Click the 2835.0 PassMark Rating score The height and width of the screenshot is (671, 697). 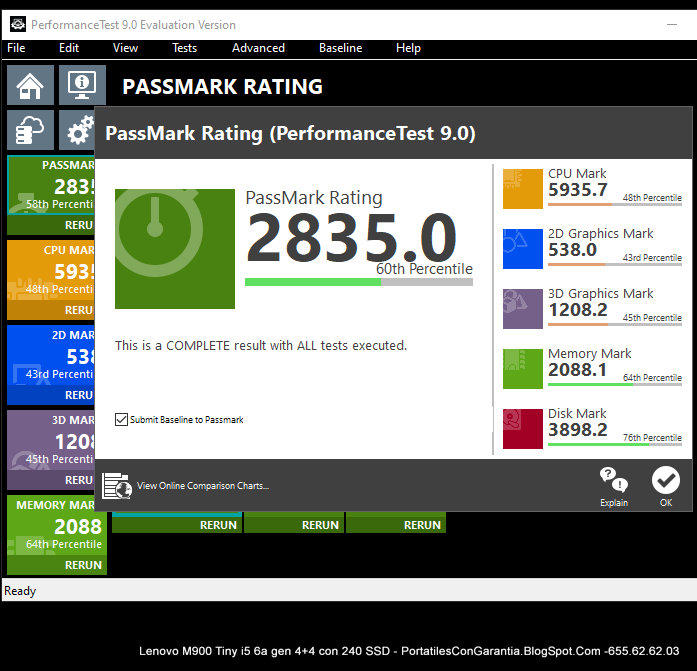coord(351,238)
